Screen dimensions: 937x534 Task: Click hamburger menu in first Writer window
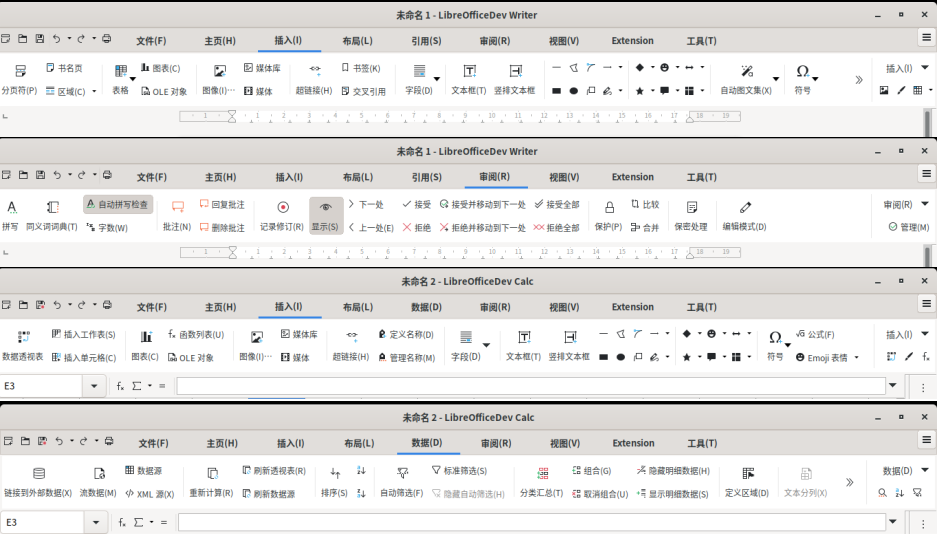tap(926, 38)
